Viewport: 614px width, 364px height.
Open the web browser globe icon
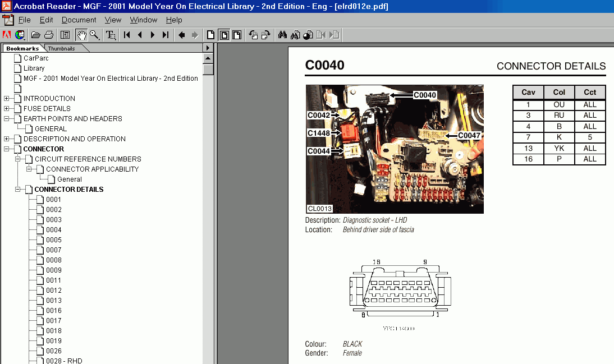point(20,35)
